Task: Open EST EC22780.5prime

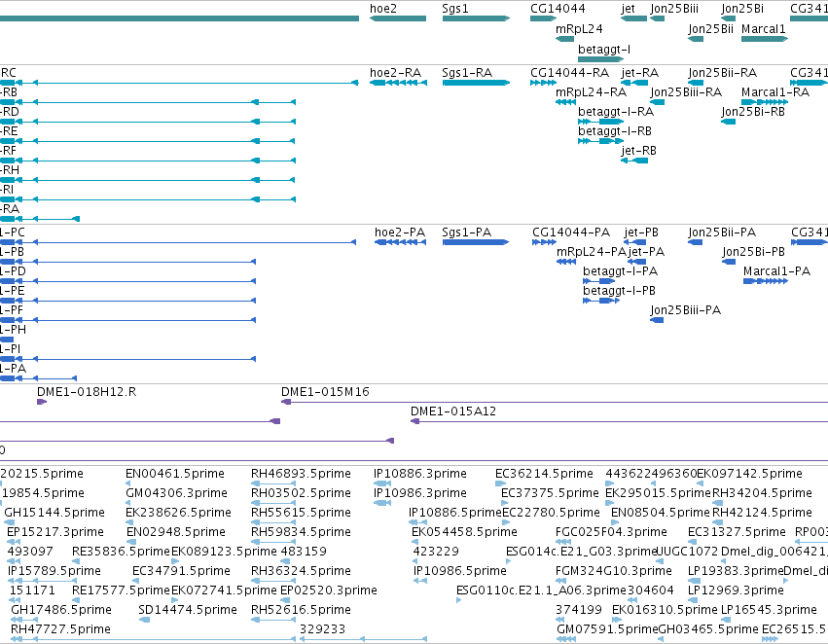Action: pyautogui.click(x=551, y=513)
